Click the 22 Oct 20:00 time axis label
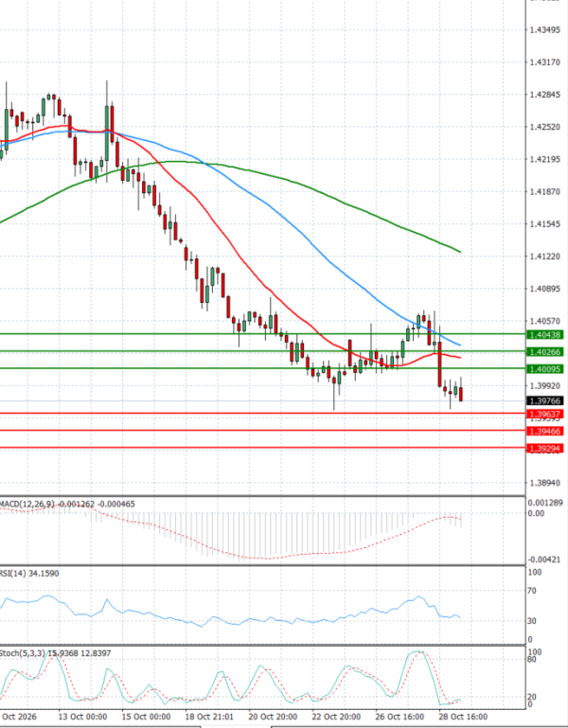Viewport: 568px width, 728px height. point(336,717)
